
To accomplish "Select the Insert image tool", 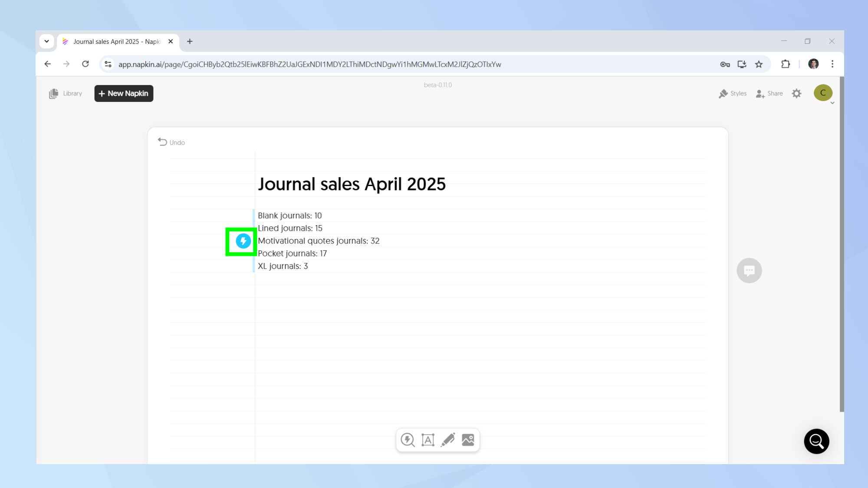I will point(468,440).
